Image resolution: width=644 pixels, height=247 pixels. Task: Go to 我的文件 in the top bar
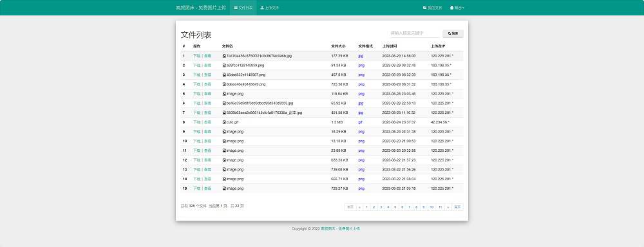[433, 8]
